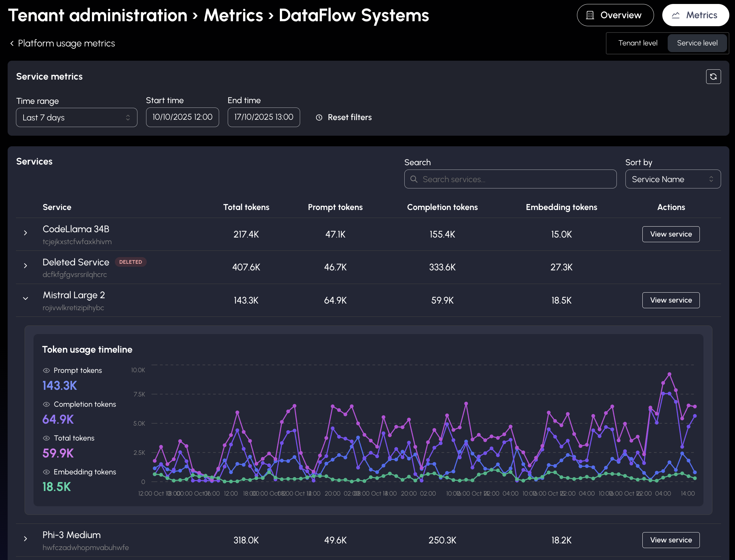Click the 49.6K prompt tokens value

[x=335, y=540]
